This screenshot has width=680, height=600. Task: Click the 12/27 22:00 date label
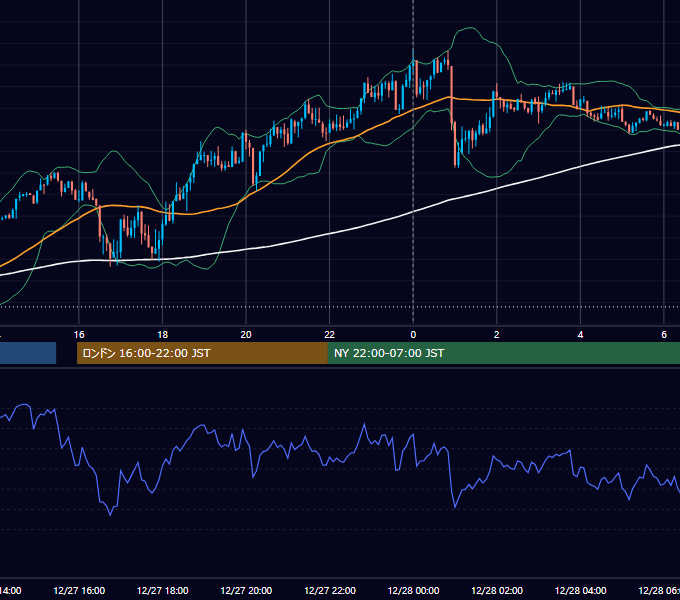[330, 590]
